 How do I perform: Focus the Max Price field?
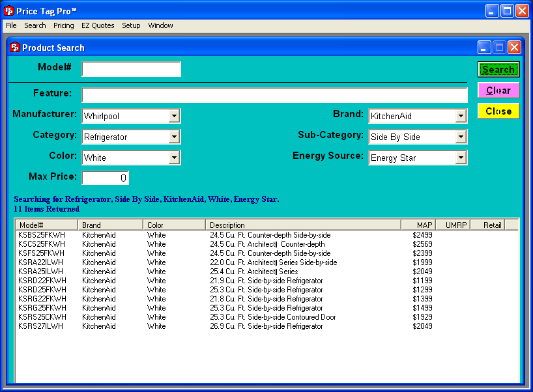pos(106,178)
